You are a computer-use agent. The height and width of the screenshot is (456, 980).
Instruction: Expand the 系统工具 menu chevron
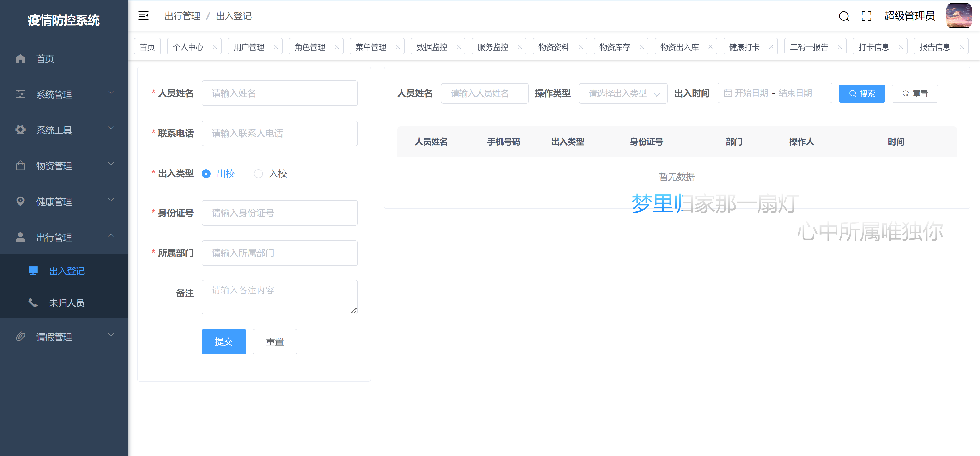pos(111,128)
